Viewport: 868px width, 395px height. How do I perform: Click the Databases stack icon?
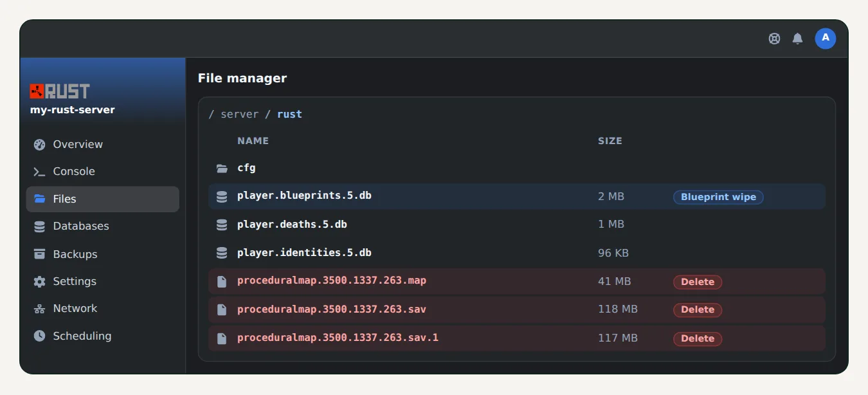[x=40, y=226]
